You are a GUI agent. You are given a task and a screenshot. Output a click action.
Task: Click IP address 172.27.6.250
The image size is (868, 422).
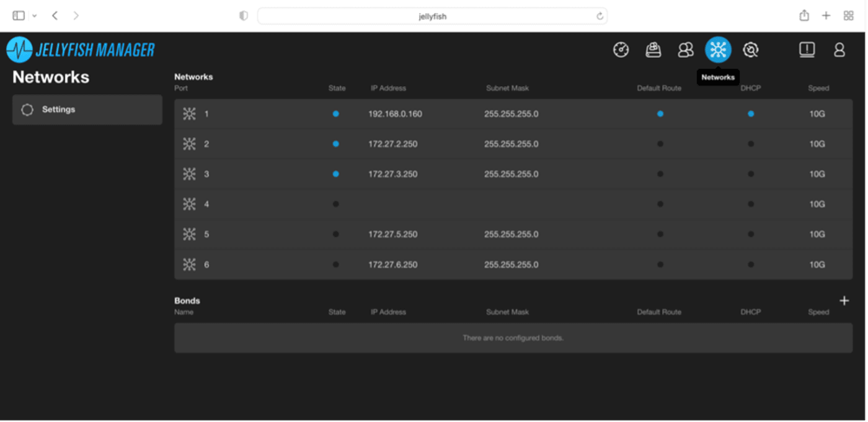393,264
